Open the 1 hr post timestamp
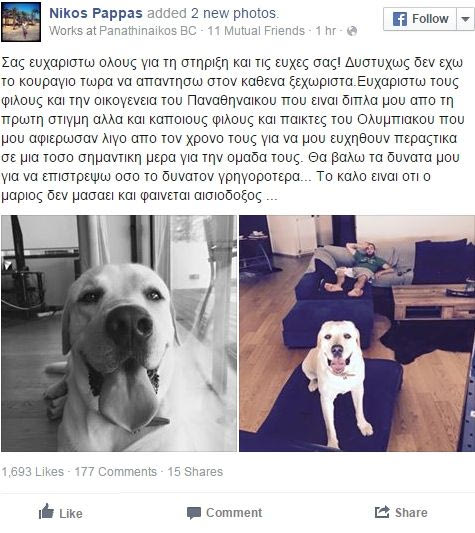 pos(326,31)
